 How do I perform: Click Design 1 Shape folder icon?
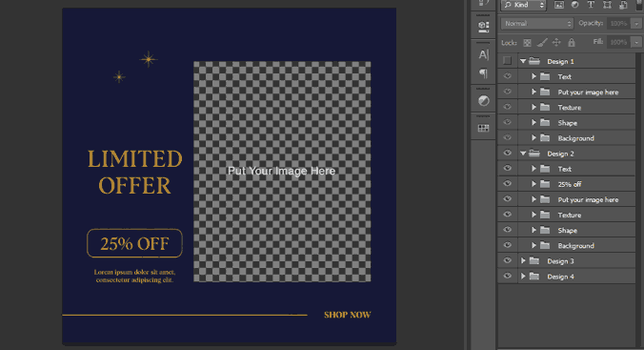[x=545, y=123]
